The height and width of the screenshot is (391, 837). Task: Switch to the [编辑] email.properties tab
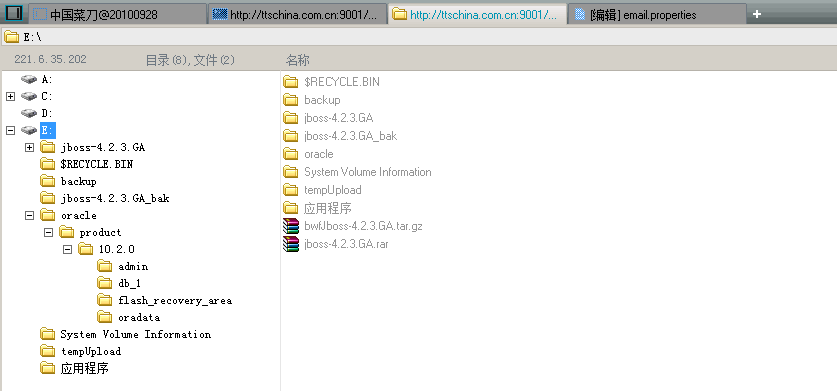657,14
